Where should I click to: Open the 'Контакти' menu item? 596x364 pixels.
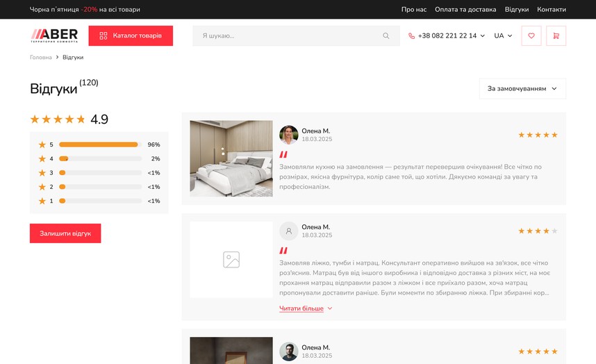click(x=552, y=10)
